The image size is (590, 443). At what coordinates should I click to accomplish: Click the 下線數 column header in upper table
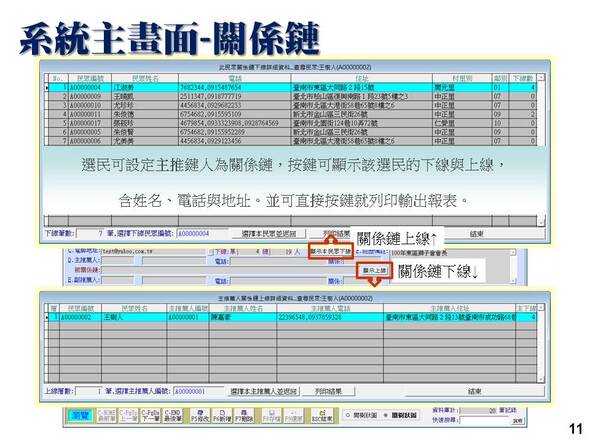coord(523,78)
